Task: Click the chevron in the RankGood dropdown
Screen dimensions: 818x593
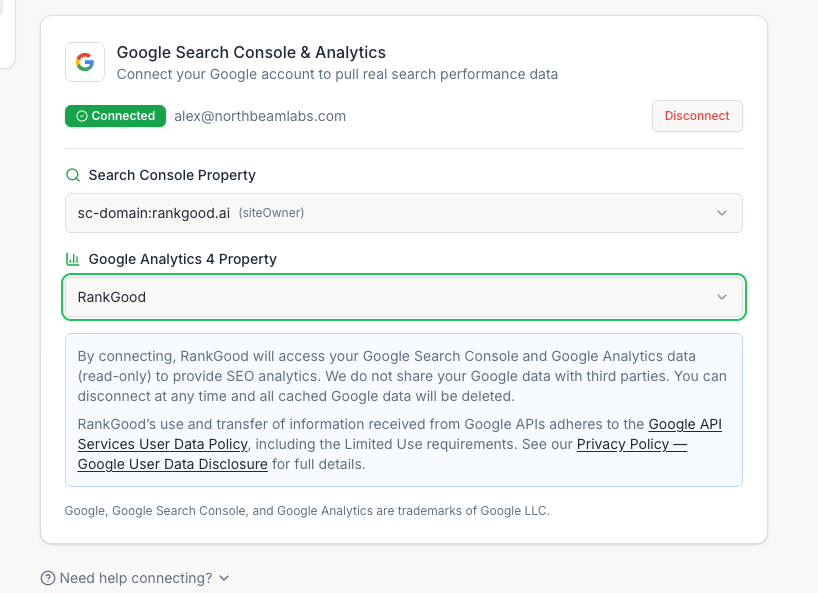Action: [722, 297]
